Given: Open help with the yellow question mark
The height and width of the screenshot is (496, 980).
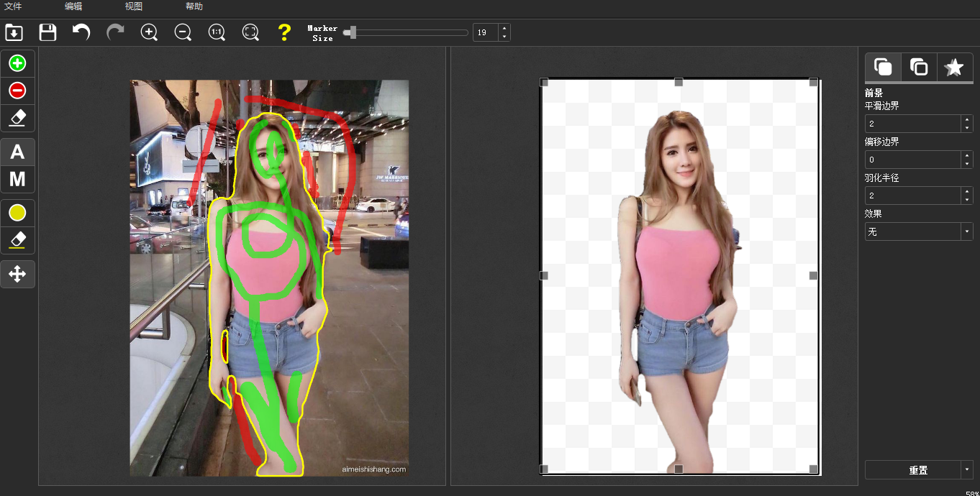Looking at the screenshot, I should pos(284,32).
